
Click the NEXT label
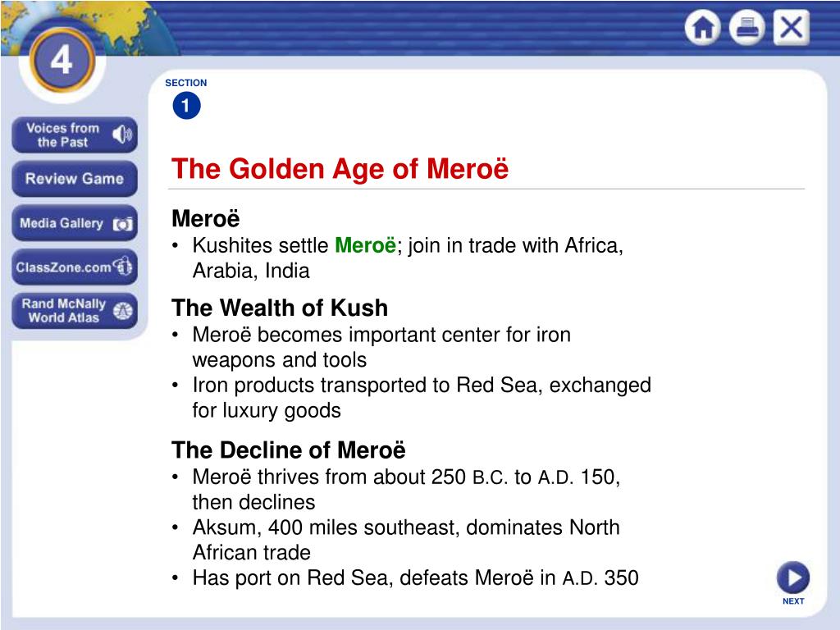[x=793, y=601]
